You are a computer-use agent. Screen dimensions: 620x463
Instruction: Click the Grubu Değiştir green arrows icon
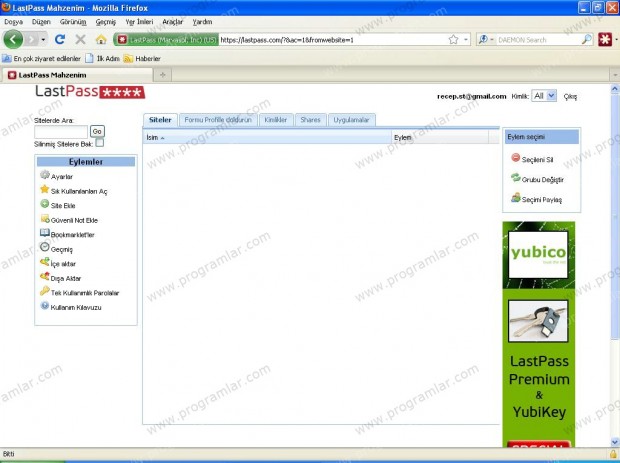[x=516, y=178]
